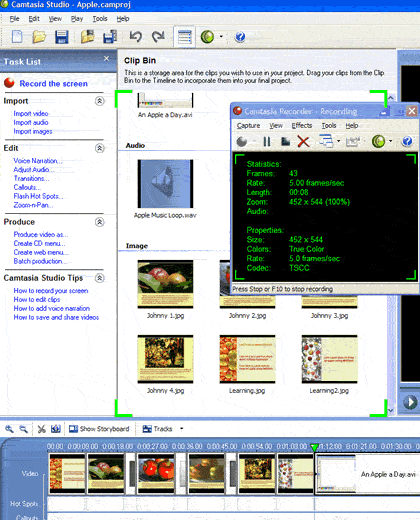Click the scissors Cut selection icon
Image resolution: width=420 pixels, height=520 pixels.
point(41,429)
